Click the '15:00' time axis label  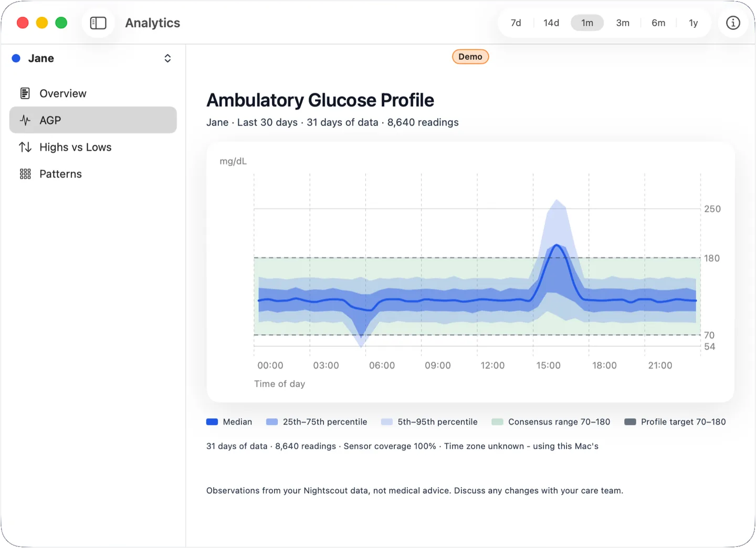[549, 365]
